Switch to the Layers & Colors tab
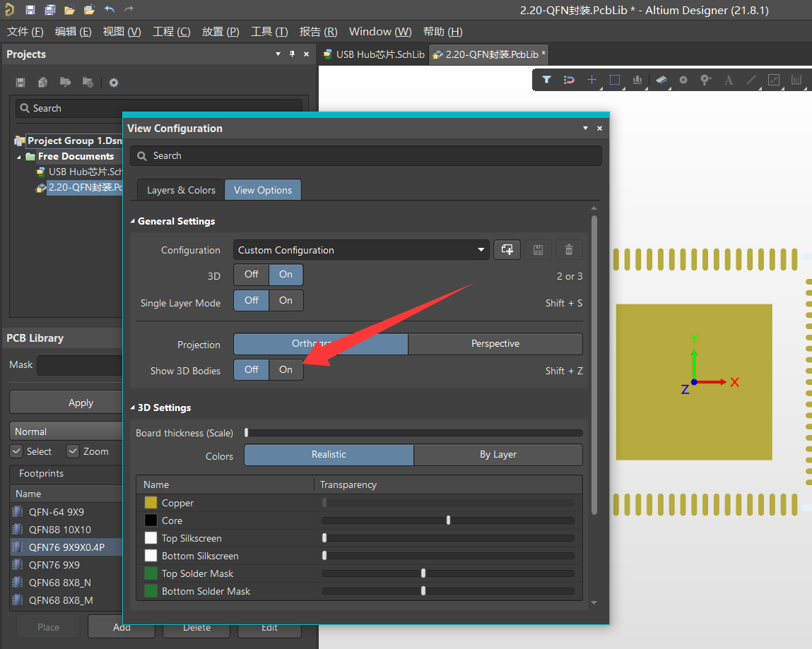Screen dimensions: 812x649 click(x=181, y=190)
